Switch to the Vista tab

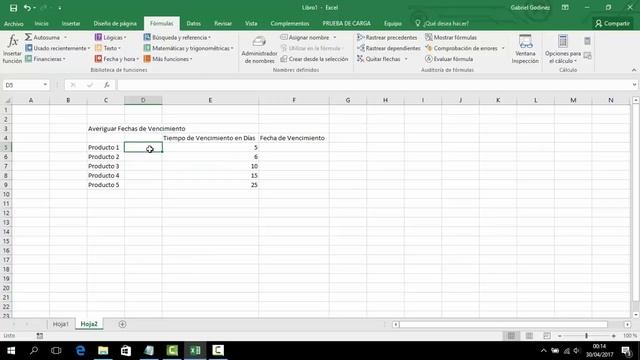coord(251,24)
